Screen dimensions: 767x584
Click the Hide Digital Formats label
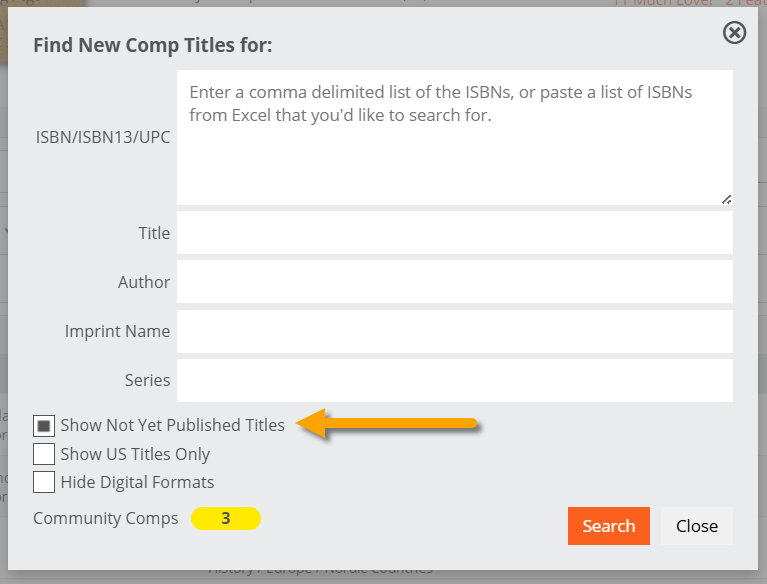pyautogui.click(x=137, y=482)
